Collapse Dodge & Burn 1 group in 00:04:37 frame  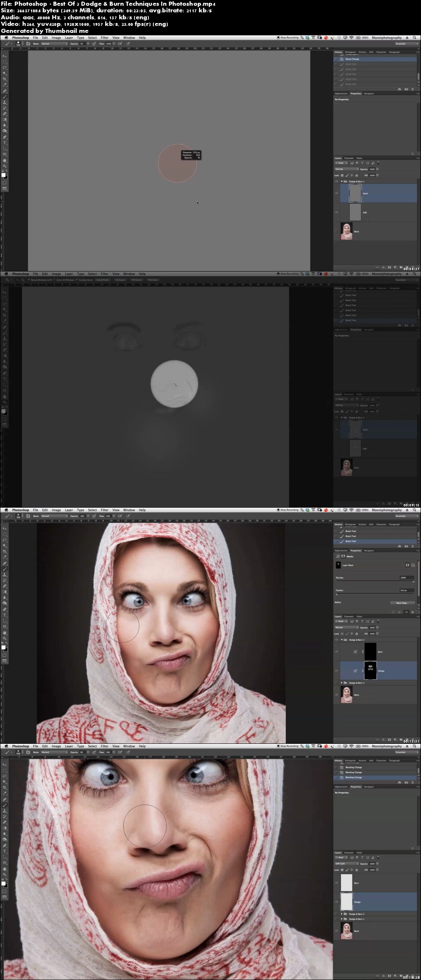(x=342, y=181)
